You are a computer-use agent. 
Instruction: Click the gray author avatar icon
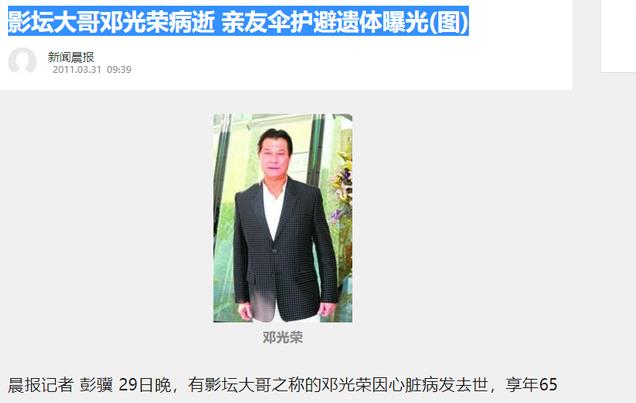[x=22, y=61]
